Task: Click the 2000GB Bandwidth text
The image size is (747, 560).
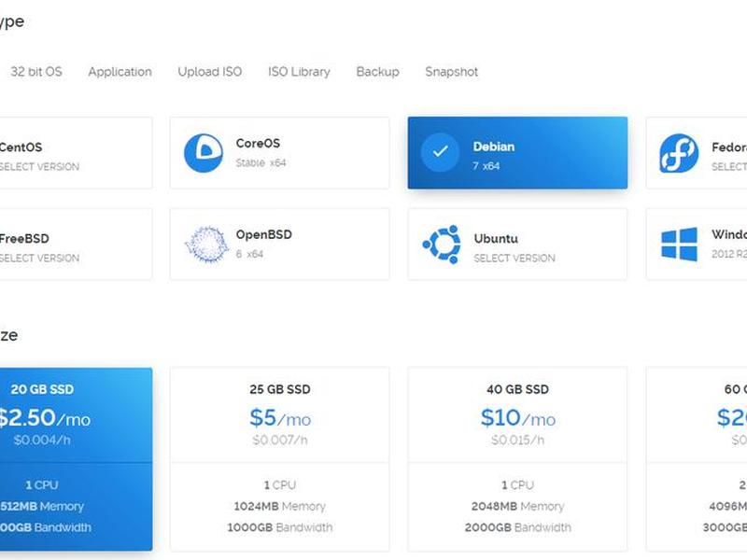Action: (x=518, y=527)
